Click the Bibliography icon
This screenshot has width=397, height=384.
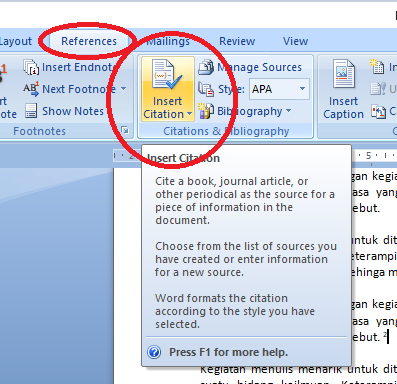tap(206, 111)
